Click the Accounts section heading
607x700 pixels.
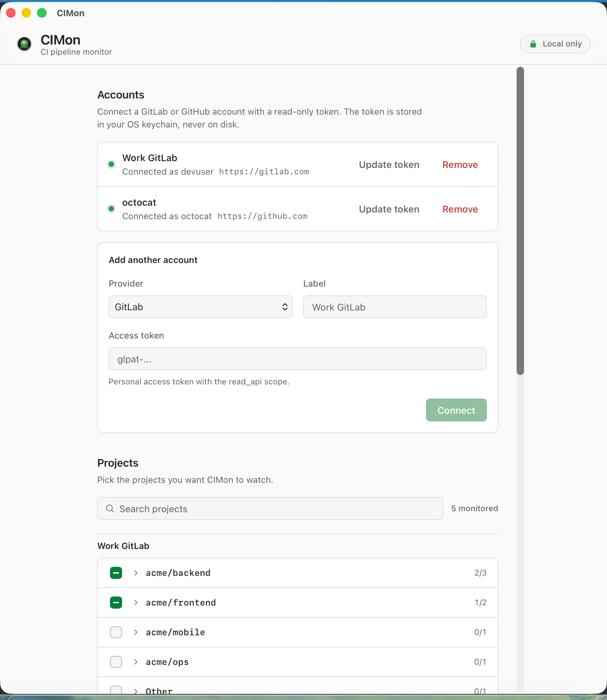121,95
